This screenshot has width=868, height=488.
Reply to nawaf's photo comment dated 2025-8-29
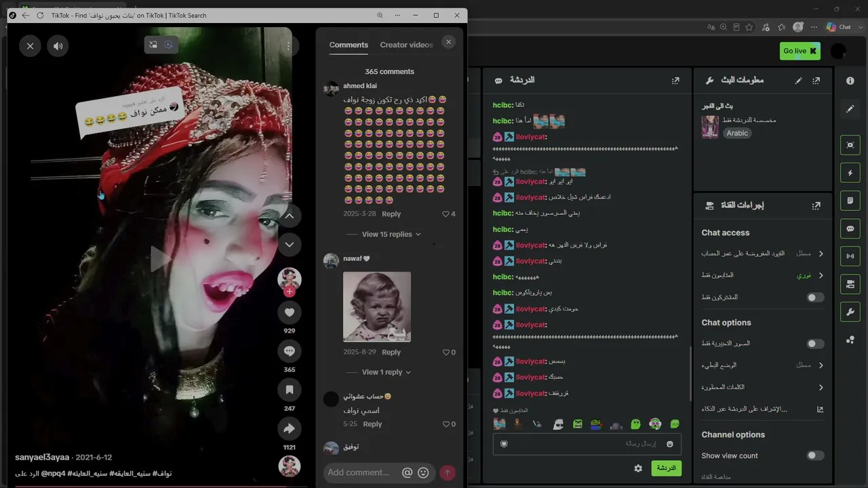click(x=391, y=352)
